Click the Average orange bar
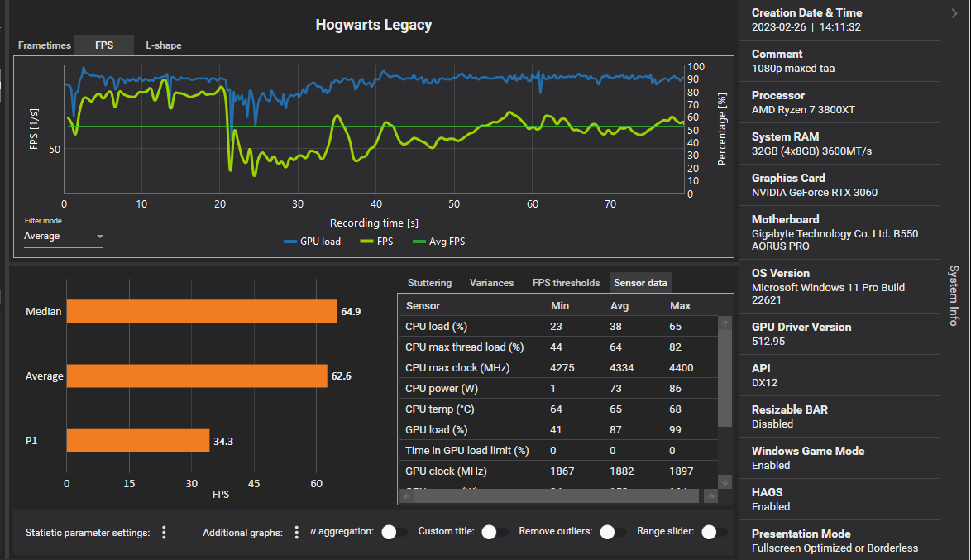Viewport: 971px width, 560px height. point(197,376)
